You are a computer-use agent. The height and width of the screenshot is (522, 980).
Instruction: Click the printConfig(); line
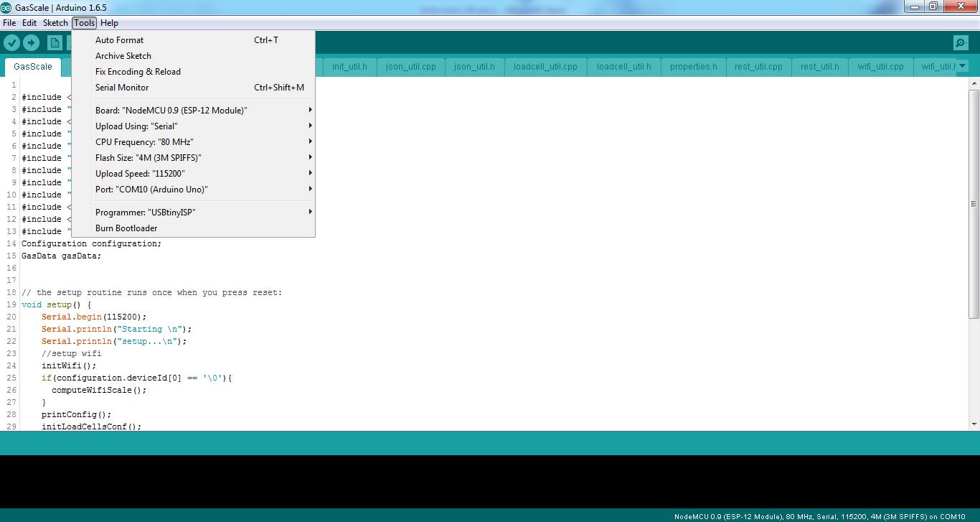click(x=77, y=414)
